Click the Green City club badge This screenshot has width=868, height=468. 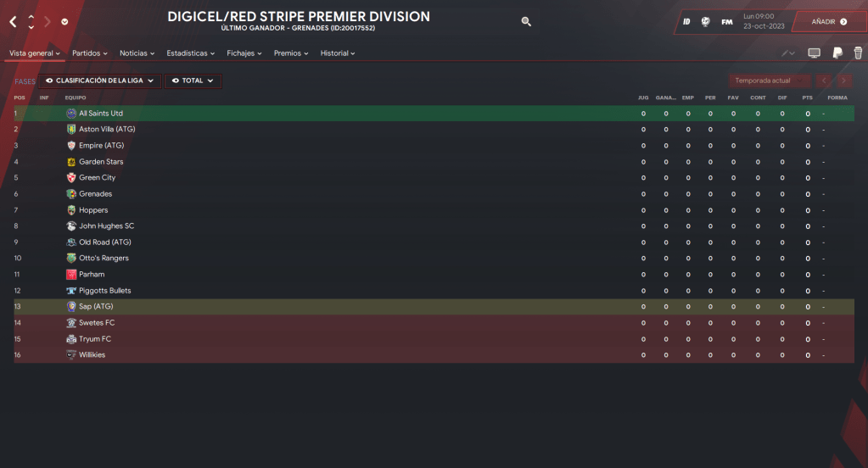pos(71,178)
